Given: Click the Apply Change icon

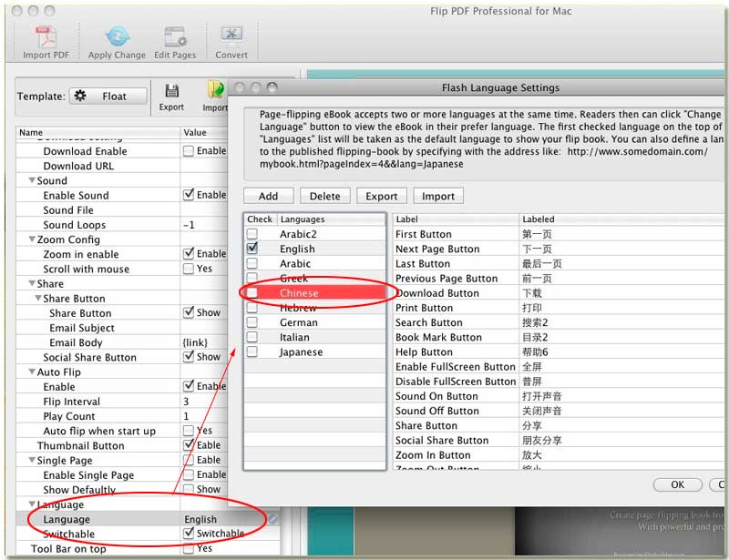Looking at the screenshot, I should [x=118, y=36].
